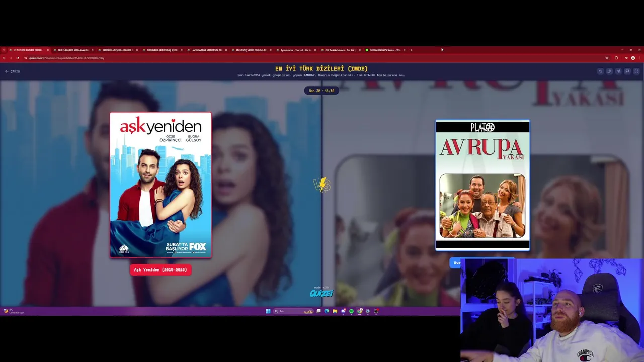The height and width of the screenshot is (362, 644).
Task: Click the 'EN İYİ TÜRK DİZİLERİ (IMDB)' title
Action: pos(321,68)
